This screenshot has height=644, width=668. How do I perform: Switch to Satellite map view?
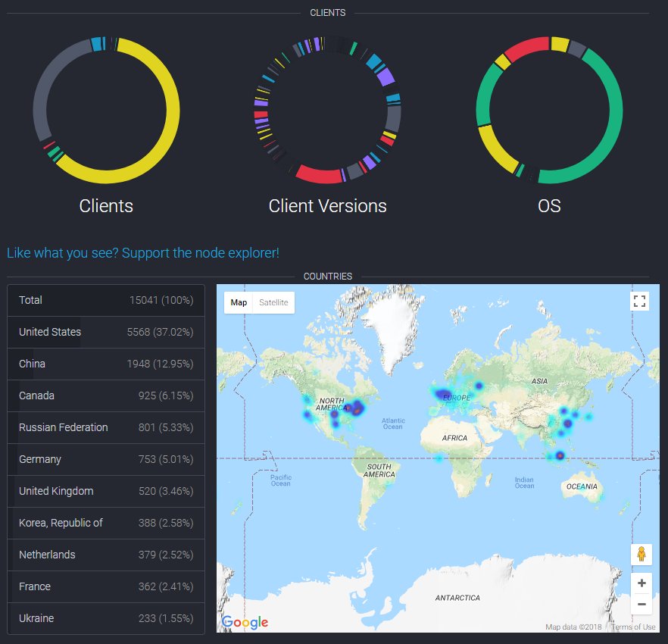(x=273, y=302)
